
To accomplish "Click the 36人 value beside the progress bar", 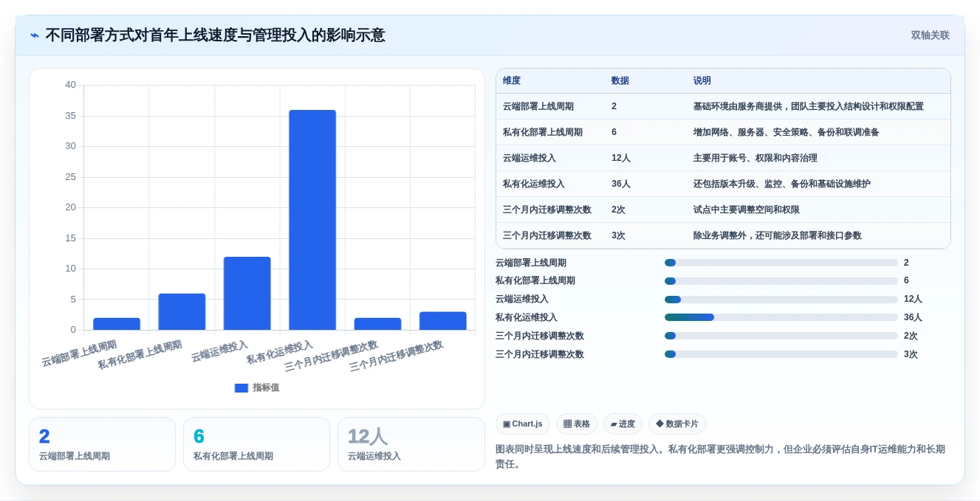I will click(913, 317).
